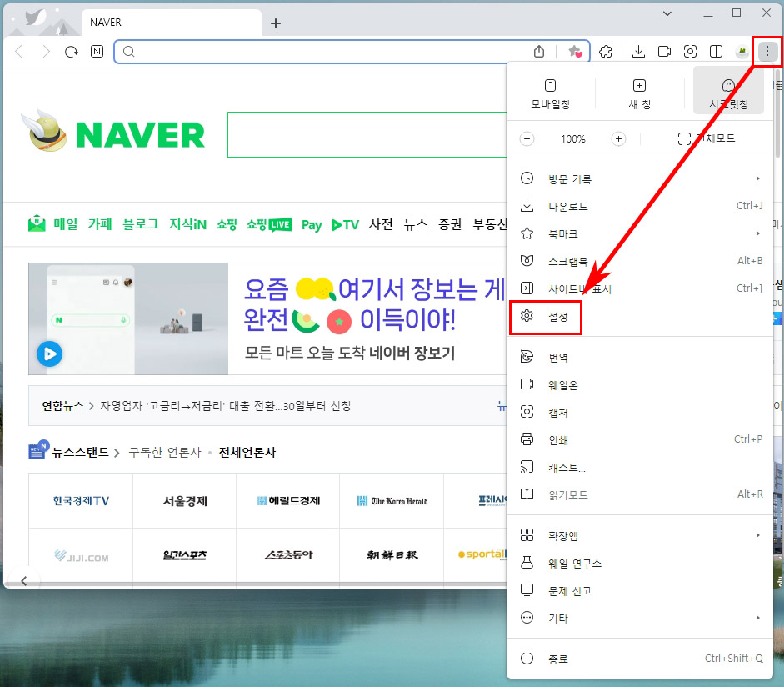Screen dimensions: 784x687
Task: Open the page share icon
Action: (x=538, y=51)
